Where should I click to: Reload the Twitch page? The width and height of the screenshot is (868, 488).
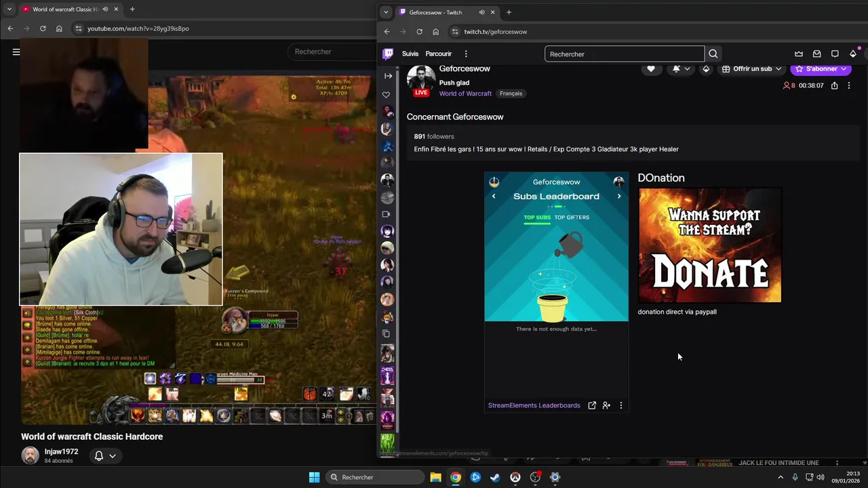pos(419,32)
